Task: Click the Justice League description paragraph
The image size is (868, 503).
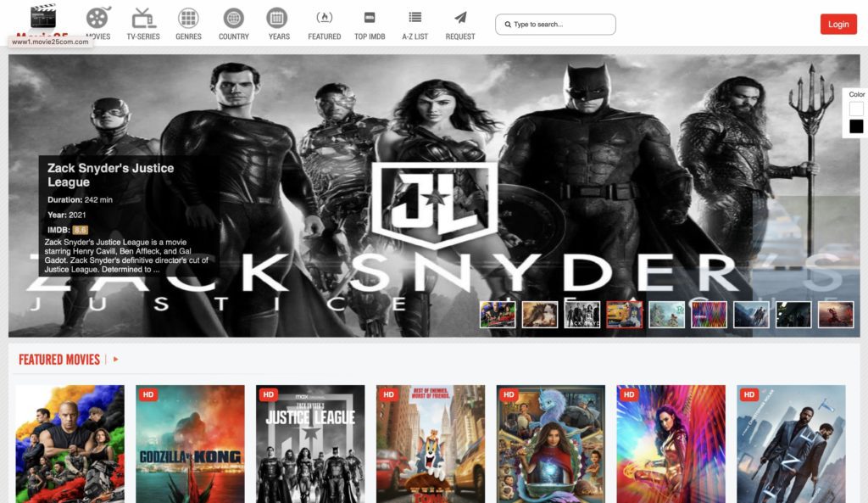Action: click(126, 256)
